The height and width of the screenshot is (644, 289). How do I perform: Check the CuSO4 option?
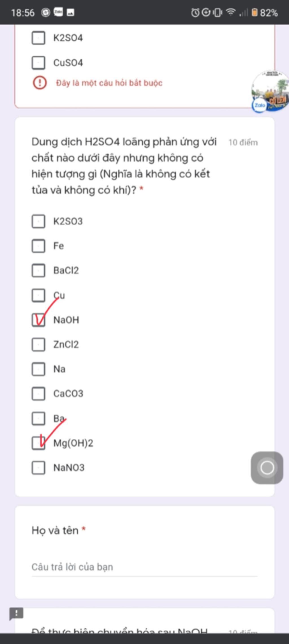[x=38, y=63]
